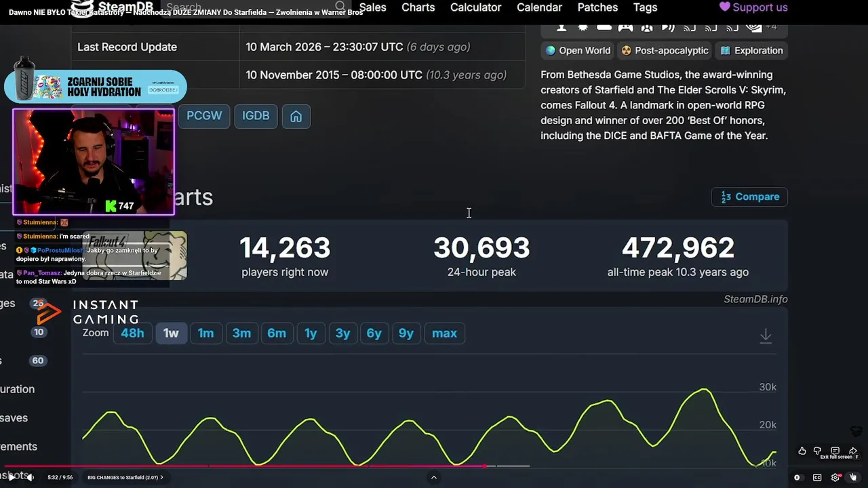Select the max zoom range
The width and height of the screenshot is (868, 488).
pos(444,333)
